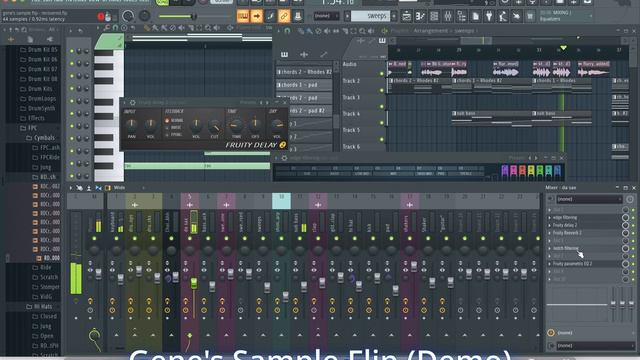Screen dimensions: 640x360
Task: Click the red record countdown indicator
Action: pyautogui.click(x=101, y=16)
